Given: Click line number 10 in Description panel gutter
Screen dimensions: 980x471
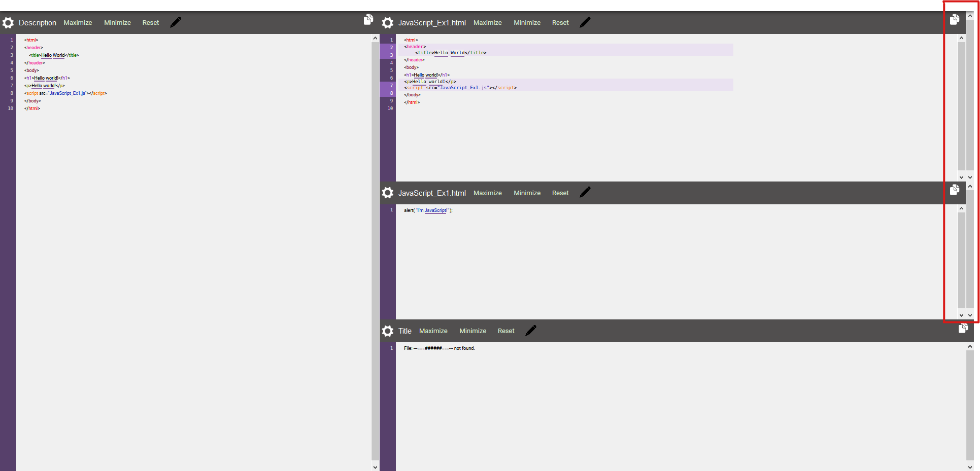Looking at the screenshot, I should coord(11,108).
